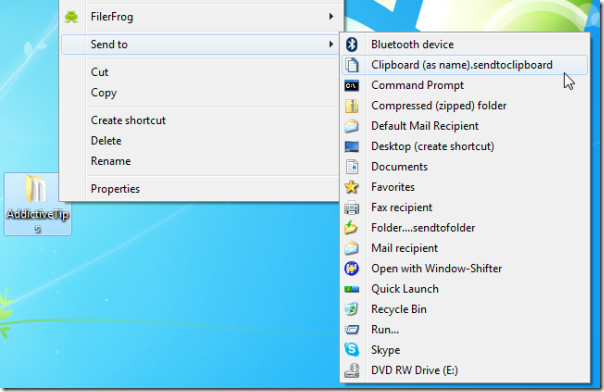Image resolution: width=604 pixels, height=392 pixels.
Task: Send to Quick Launch
Action: click(x=465, y=289)
